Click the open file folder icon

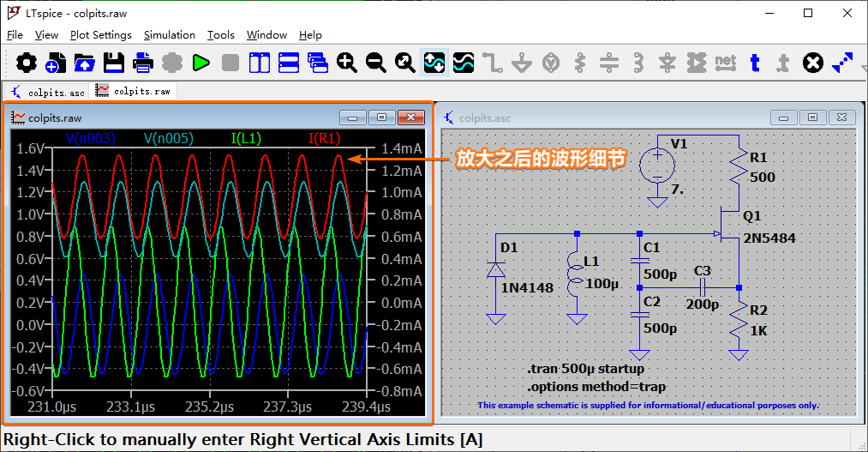tap(84, 63)
